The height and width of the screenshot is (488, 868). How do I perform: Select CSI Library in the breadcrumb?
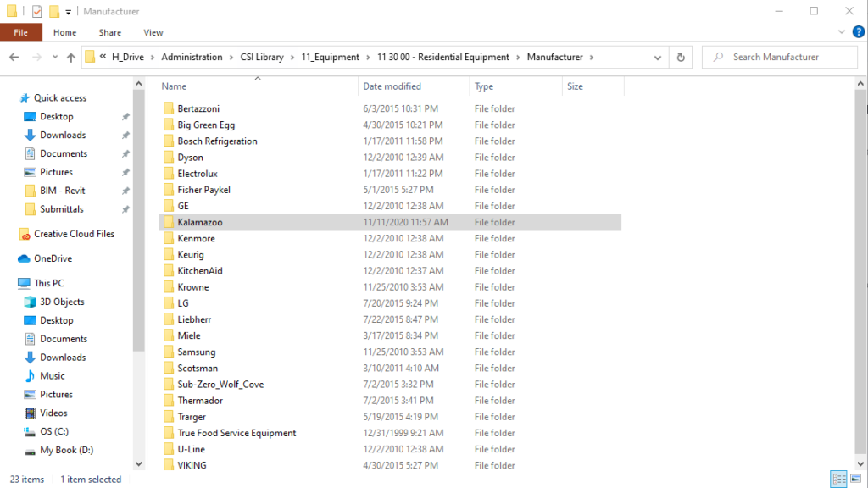click(262, 57)
